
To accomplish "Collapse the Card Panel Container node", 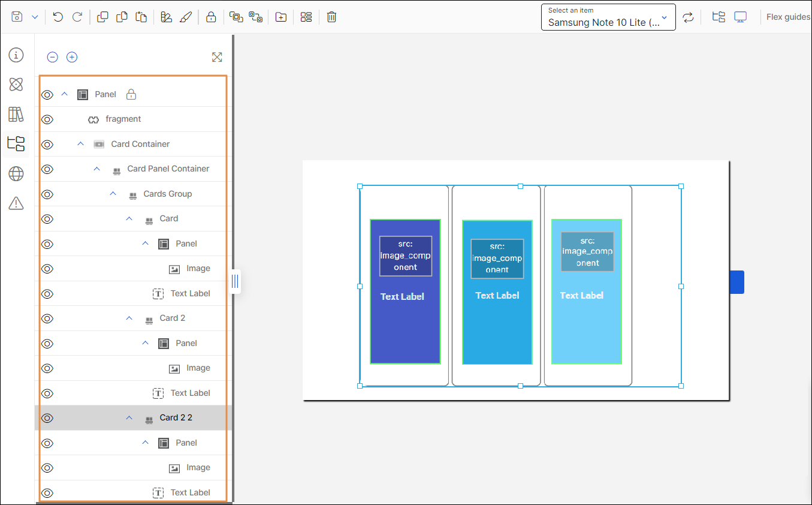I will coord(97,169).
